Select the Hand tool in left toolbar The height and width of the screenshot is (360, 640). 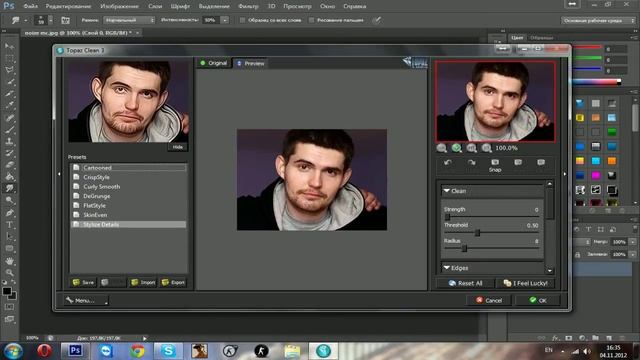click(9, 260)
